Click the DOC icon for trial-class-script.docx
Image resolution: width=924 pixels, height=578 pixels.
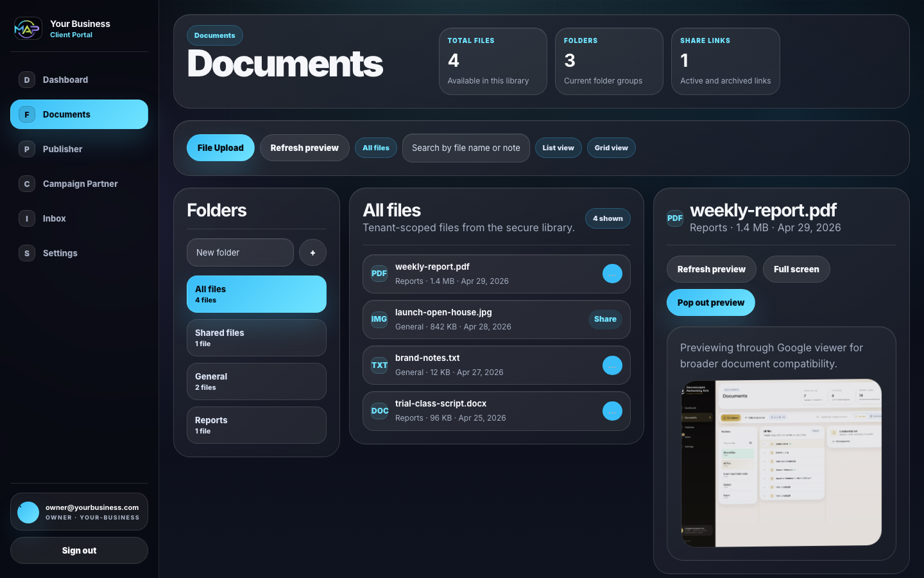click(380, 411)
